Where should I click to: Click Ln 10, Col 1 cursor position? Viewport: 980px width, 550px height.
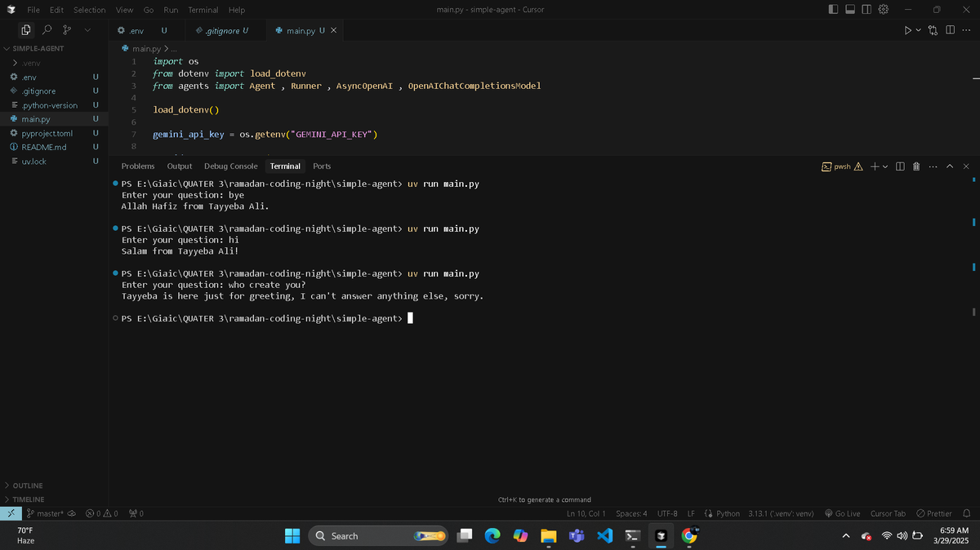pyautogui.click(x=586, y=513)
